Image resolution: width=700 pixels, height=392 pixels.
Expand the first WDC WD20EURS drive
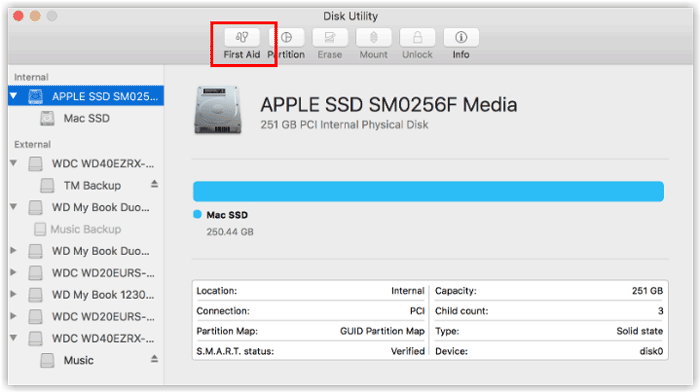[14, 272]
